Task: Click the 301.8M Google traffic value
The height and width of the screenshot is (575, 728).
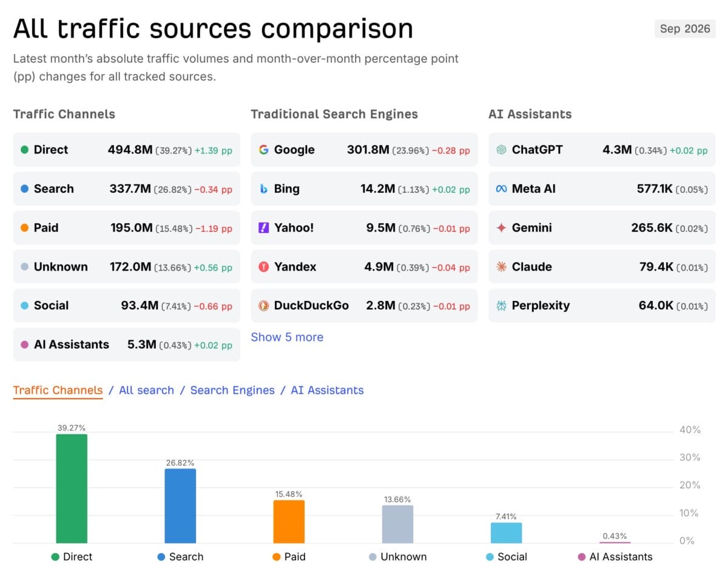Action: click(368, 150)
